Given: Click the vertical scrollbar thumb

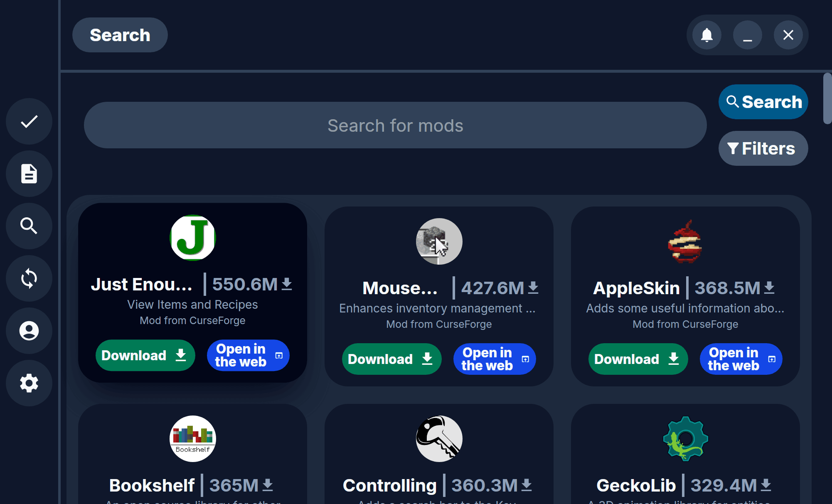Looking at the screenshot, I should [x=827, y=98].
